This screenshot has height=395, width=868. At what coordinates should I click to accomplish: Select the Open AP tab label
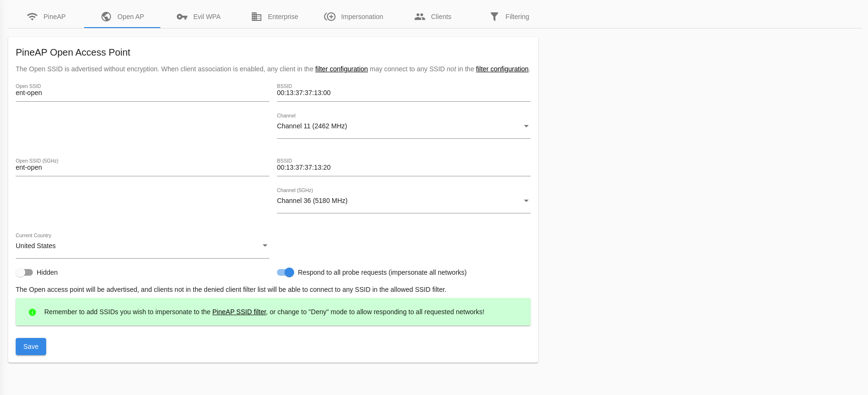[x=130, y=17]
